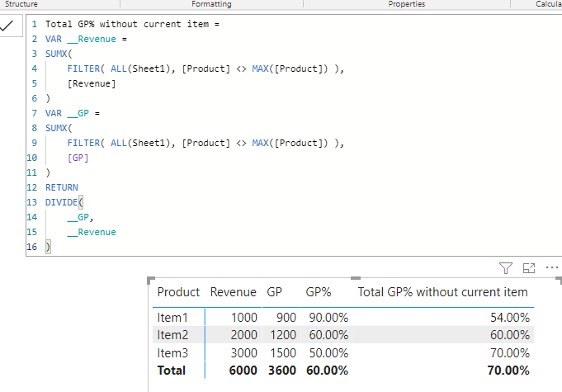This screenshot has height=392, width=562.
Task: Sort table by GP% column header
Action: coord(319,292)
